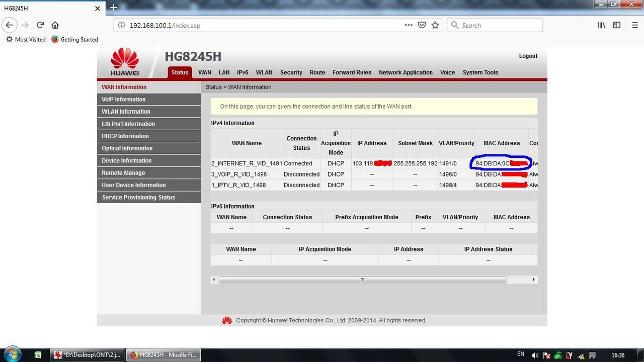644x362 pixels.
Task: Reload the page in Firefox
Action: point(40,25)
